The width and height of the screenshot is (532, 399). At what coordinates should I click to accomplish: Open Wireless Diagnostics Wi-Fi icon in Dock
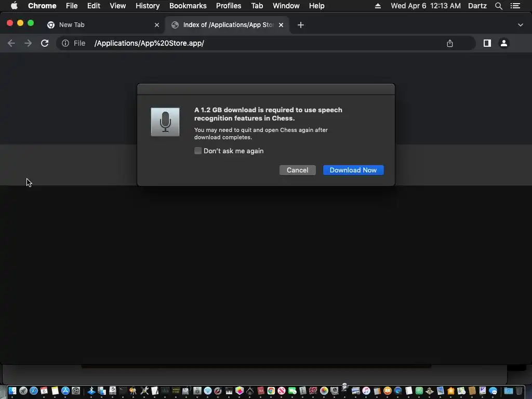point(208,391)
